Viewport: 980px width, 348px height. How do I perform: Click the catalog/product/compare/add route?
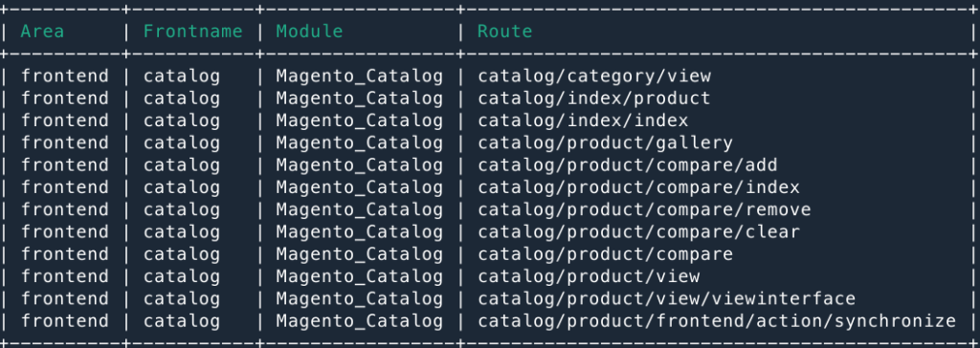628,165
